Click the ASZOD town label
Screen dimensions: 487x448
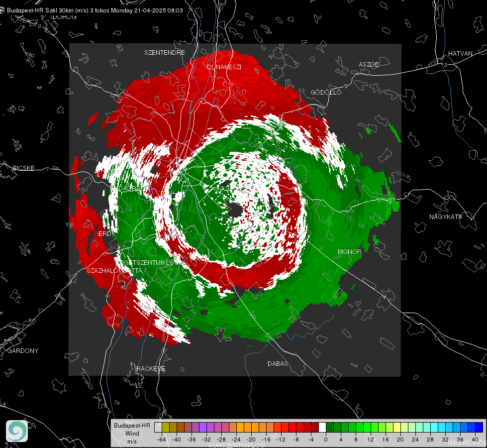point(369,64)
